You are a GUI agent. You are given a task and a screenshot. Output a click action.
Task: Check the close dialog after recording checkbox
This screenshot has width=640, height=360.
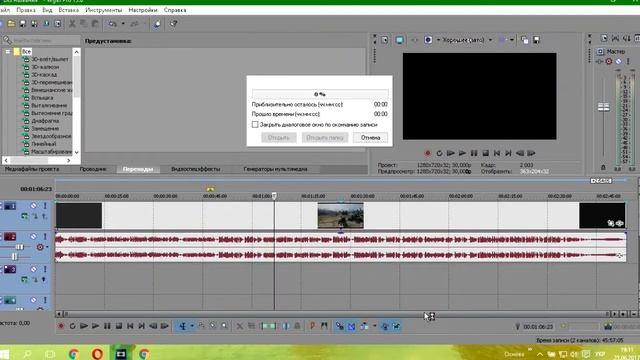pos(255,124)
